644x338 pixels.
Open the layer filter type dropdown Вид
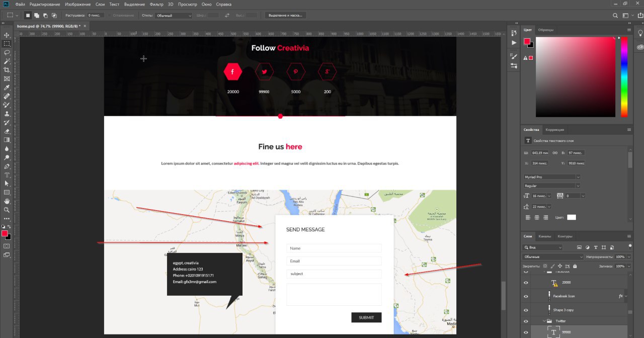tap(542, 247)
